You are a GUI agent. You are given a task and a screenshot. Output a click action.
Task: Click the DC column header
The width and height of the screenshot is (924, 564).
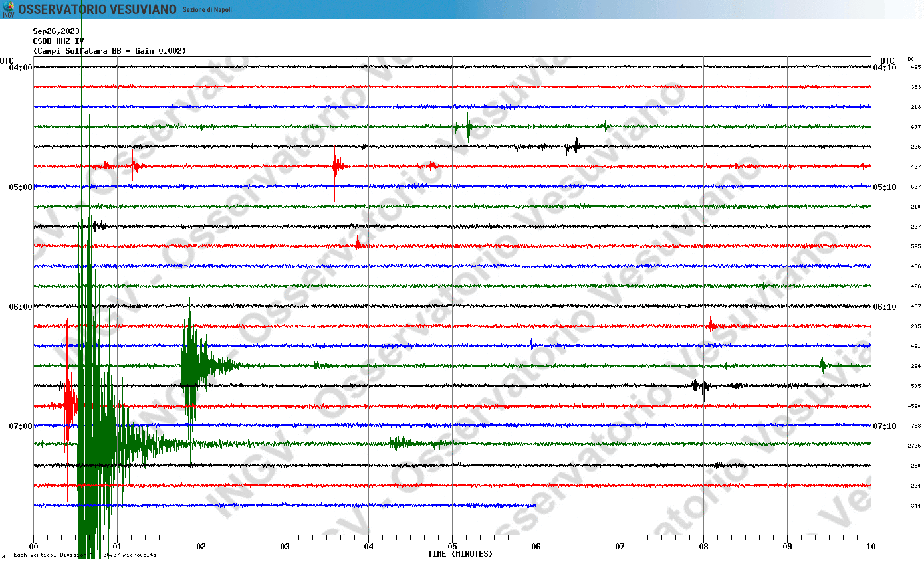(911, 60)
